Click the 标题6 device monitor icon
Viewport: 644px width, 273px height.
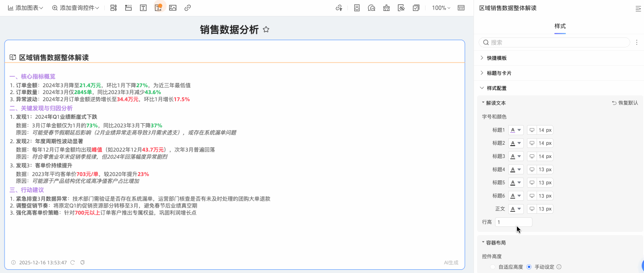click(x=532, y=196)
